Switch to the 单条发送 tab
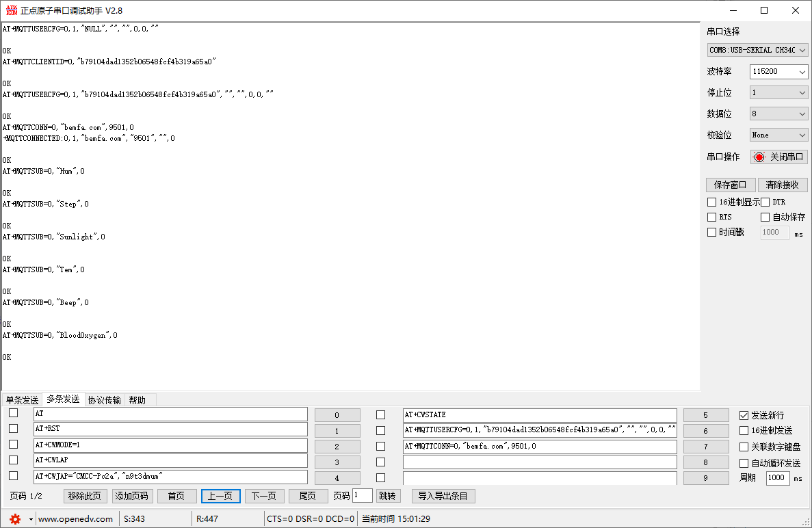 click(x=23, y=400)
